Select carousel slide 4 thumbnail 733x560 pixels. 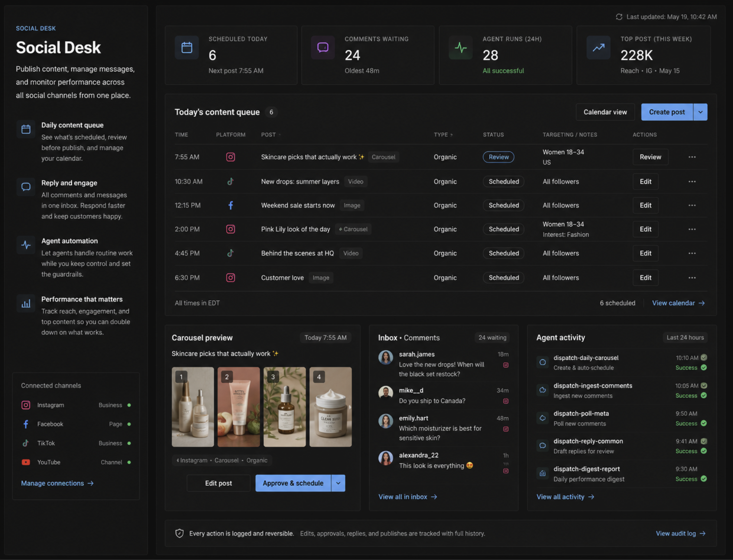(x=330, y=407)
